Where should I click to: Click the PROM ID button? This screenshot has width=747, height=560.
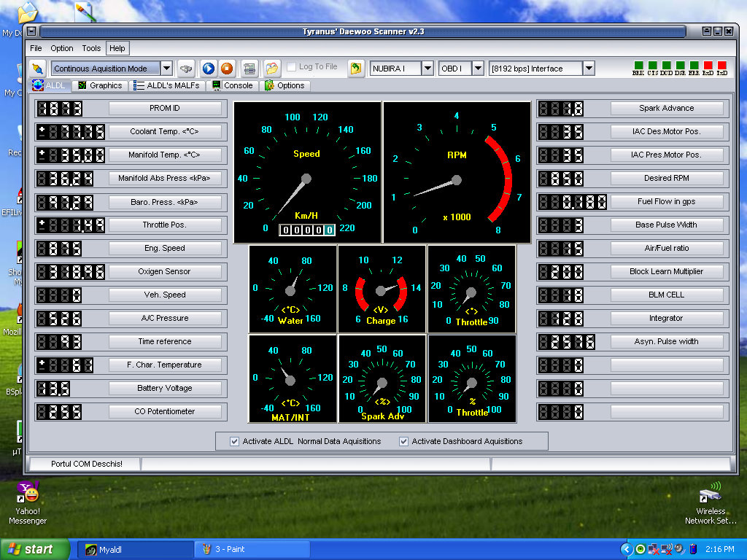pos(165,108)
